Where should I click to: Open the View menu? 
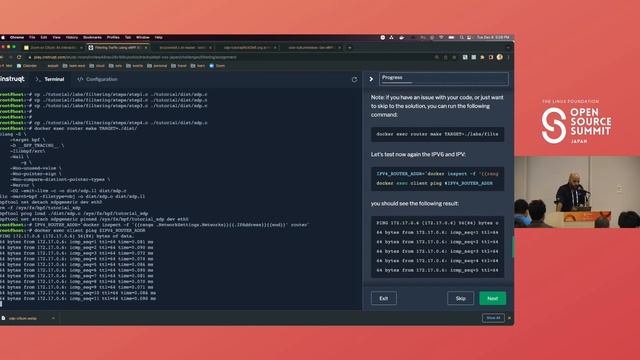pyautogui.click(x=56, y=38)
